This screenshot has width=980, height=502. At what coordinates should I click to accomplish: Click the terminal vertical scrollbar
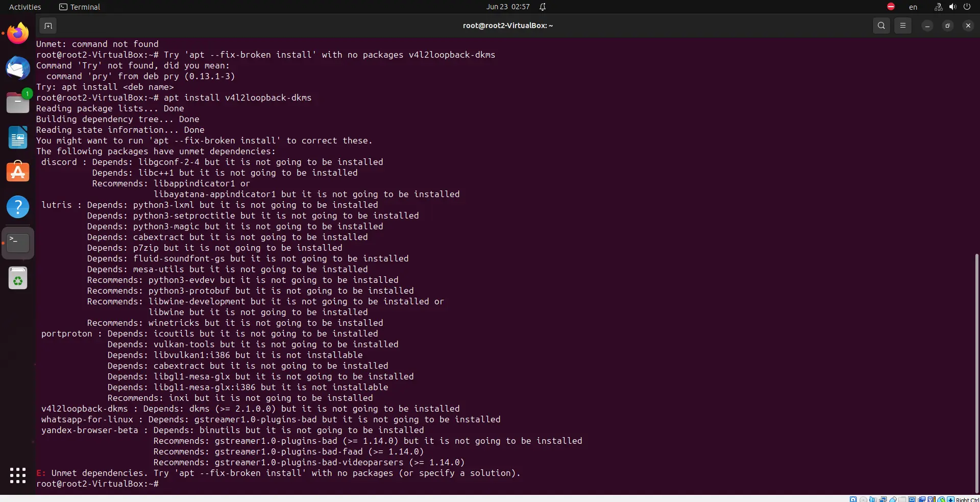pos(976,373)
